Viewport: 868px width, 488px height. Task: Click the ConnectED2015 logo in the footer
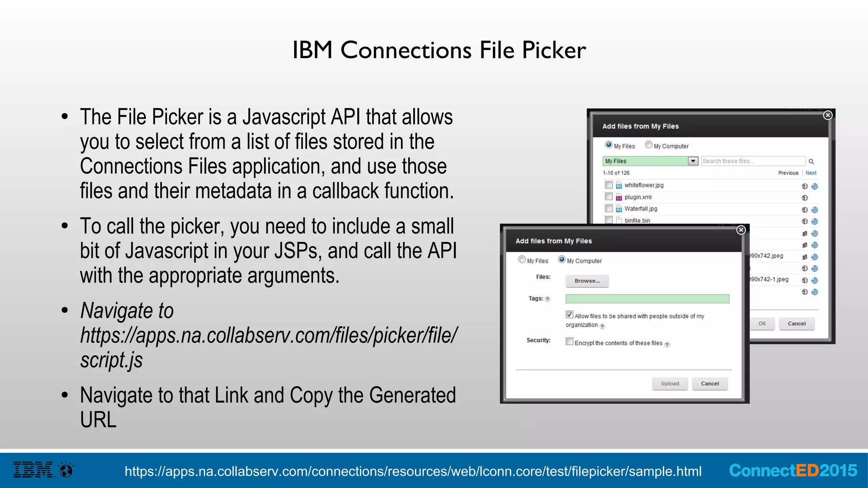pos(793,470)
